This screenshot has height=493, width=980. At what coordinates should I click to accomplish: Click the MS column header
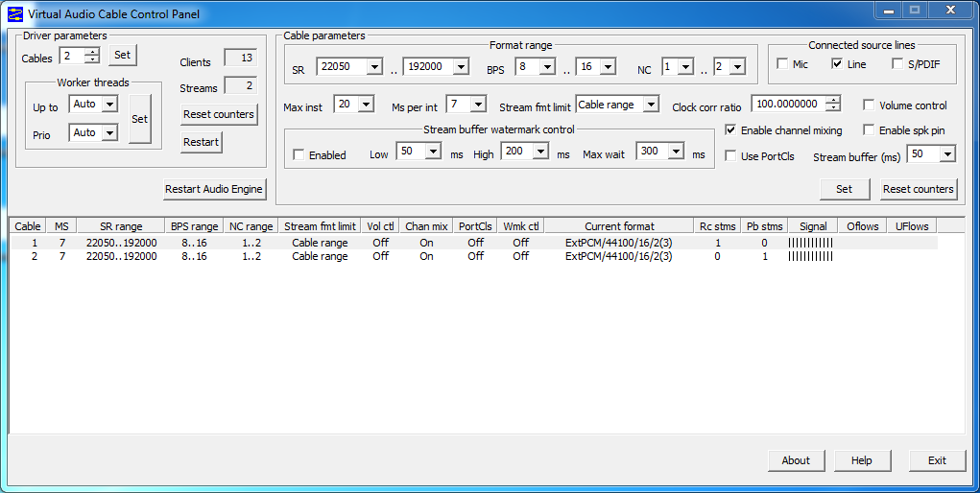pyautogui.click(x=61, y=226)
